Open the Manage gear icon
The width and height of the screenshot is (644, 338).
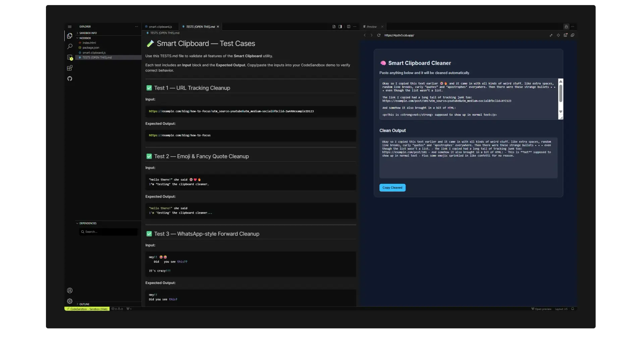click(70, 301)
